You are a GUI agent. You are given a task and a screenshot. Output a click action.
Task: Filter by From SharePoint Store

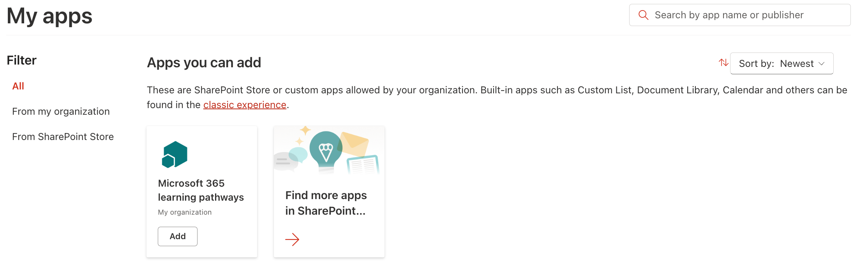pos(63,137)
